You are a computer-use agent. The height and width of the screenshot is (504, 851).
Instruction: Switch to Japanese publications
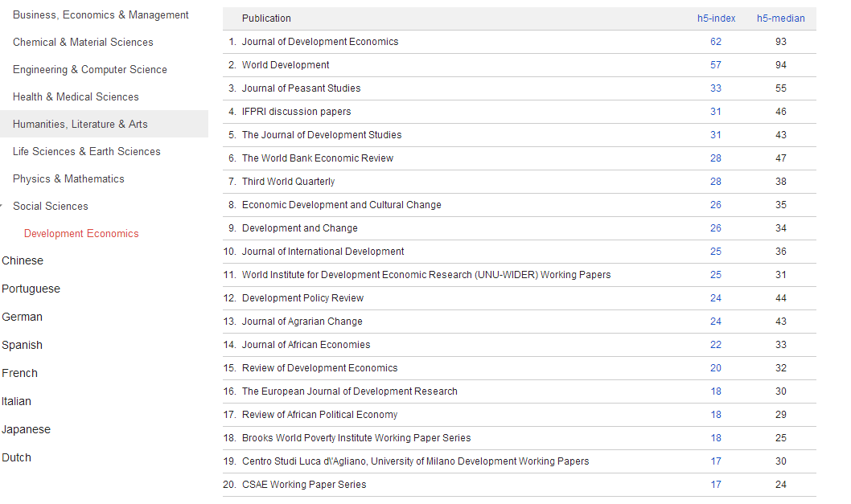pos(26,430)
